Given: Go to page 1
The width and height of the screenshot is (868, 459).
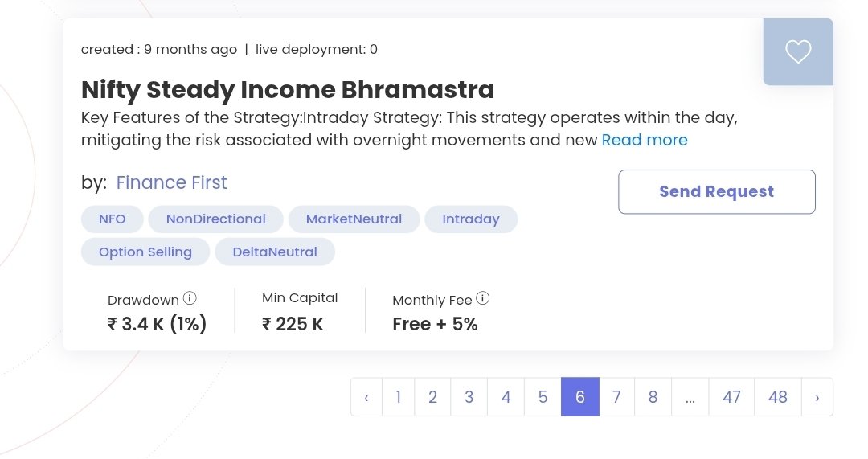Looking at the screenshot, I should coord(398,397).
